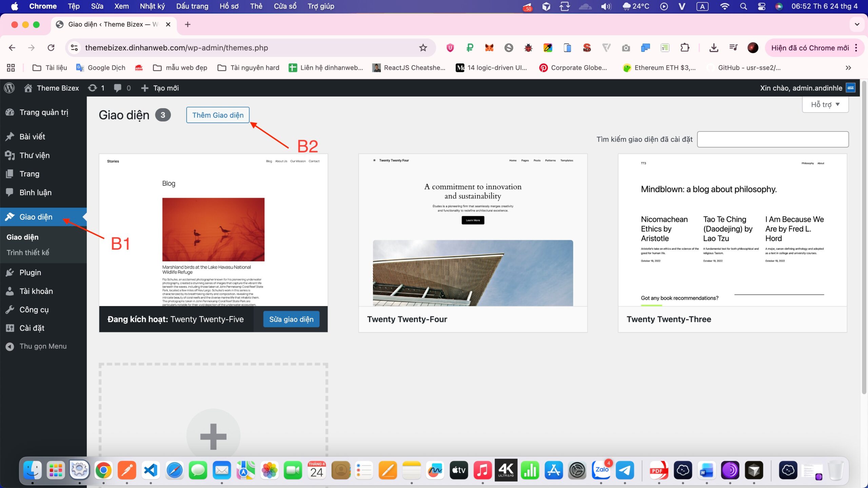The image size is (868, 488).
Task: Open Cài đặt settings menu
Action: [32, 328]
